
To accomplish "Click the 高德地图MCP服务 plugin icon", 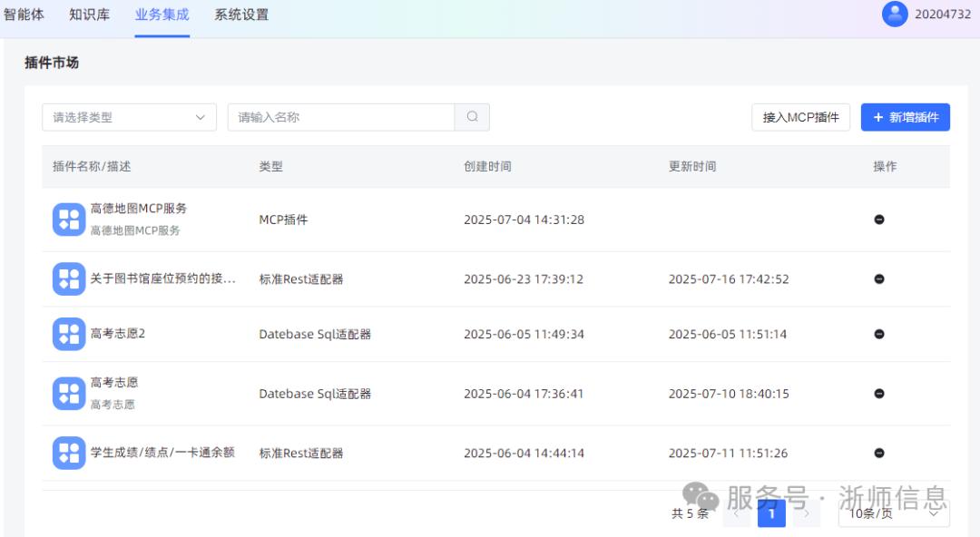I will 69,220.
